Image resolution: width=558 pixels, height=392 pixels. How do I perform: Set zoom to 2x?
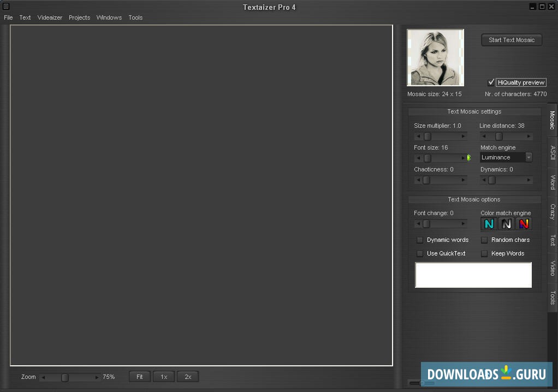[x=188, y=377]
